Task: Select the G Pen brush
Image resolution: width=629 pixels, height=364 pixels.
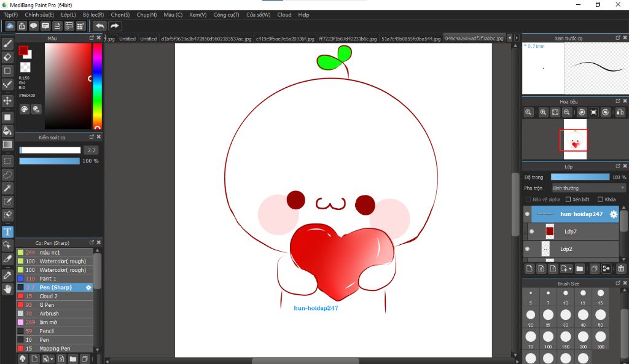Action: click(55, 304)
